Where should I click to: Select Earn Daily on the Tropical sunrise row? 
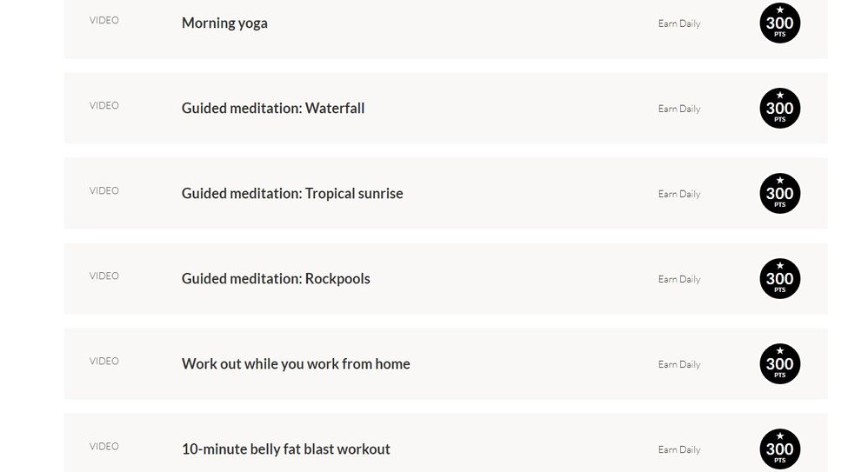pyautogui.click(x=679, y=194)
